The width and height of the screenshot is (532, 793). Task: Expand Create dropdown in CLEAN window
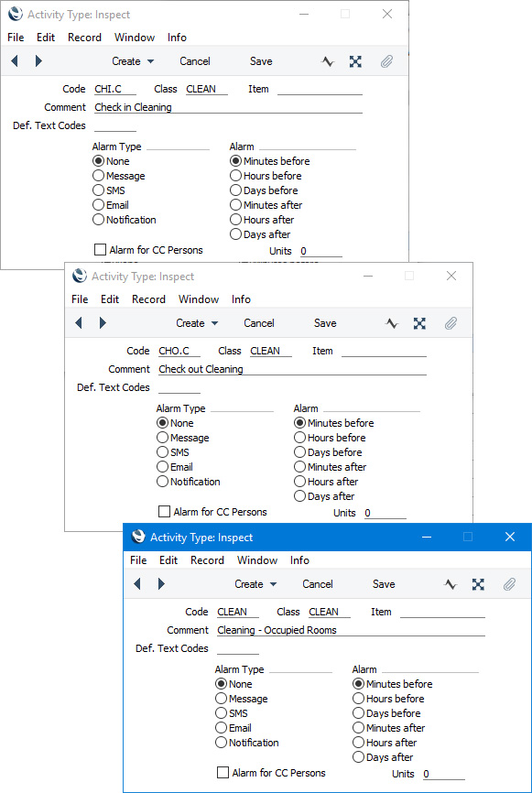click(x=255, y=584)
